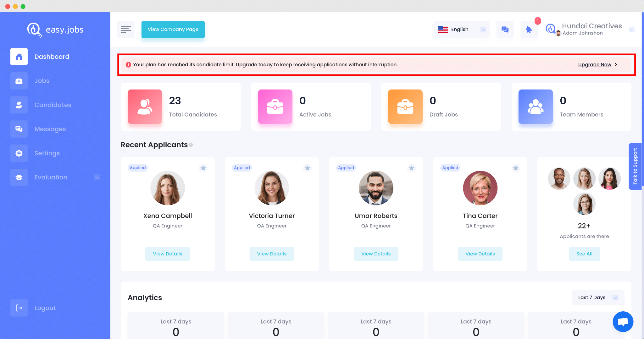
Task: Click info icon beside Recent Applicants
Action: point(191,145)
